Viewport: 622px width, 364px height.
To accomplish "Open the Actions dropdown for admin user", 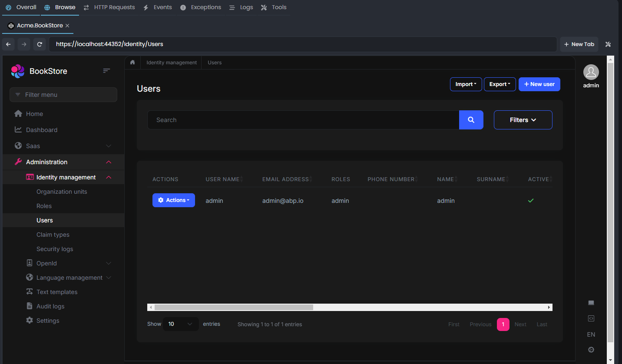I will tap(173, 200).
